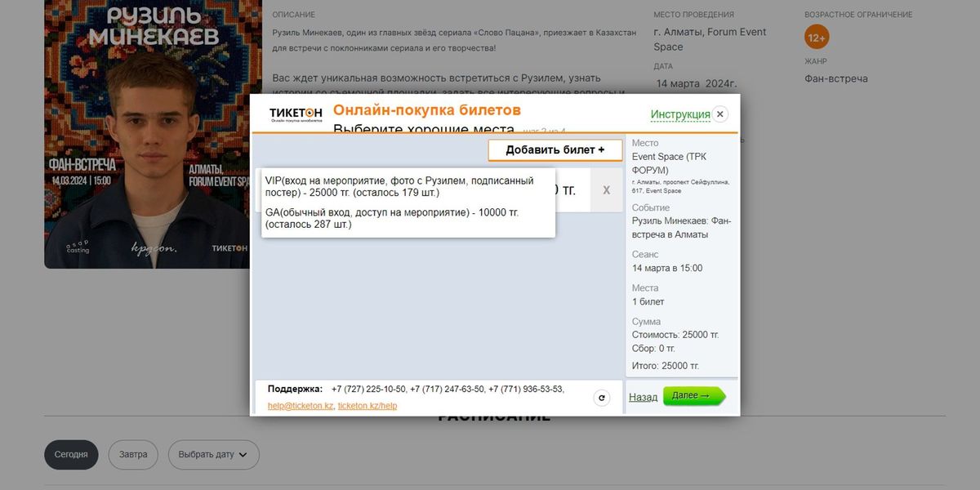Open the ticketon.kz/help support link

(x=367, y=406)
